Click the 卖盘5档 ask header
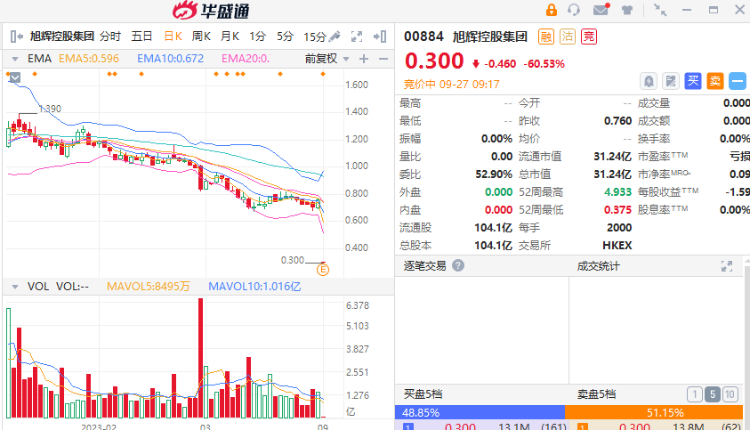Screen dimensions: 750x430 click(x=596, y=395)
